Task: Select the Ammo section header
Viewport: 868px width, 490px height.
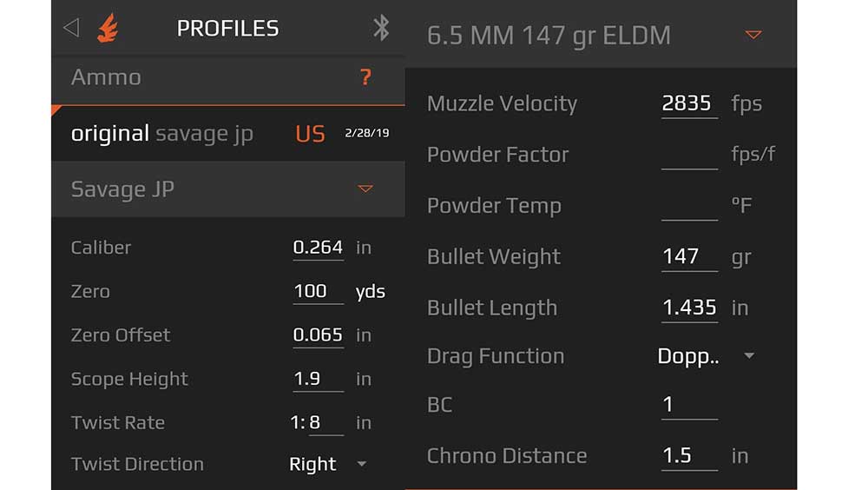Action: coord(228,78)
